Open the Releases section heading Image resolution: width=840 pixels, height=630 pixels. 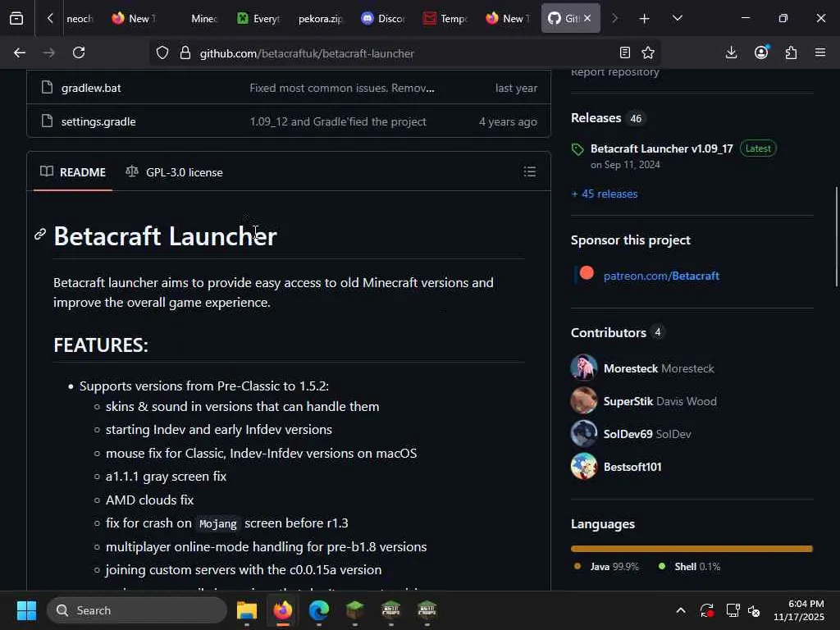pyautogui.click(x=596, y=118)
